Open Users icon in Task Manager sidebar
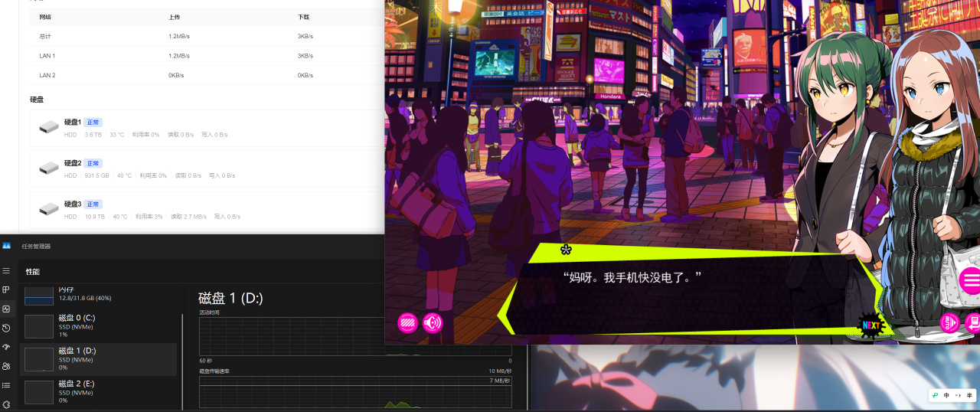This screenshot has width=980, height=412. (x=6, y=366)
